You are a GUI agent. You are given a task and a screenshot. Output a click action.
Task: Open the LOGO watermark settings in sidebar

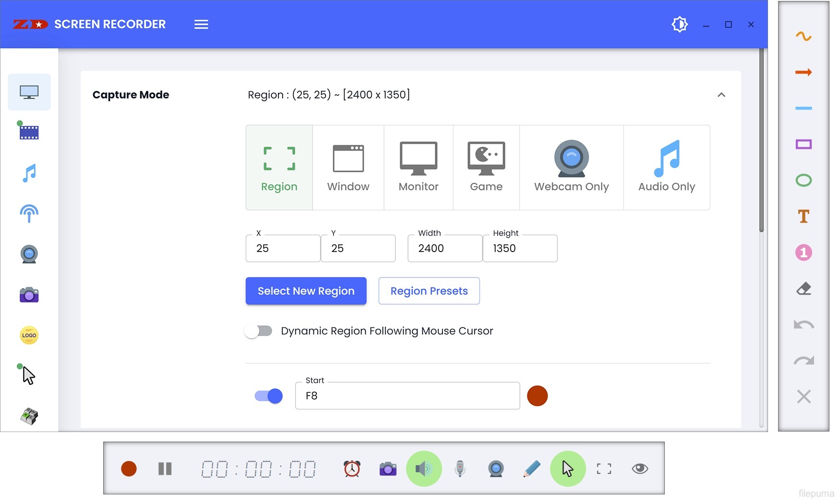click(x=29, y=335)
